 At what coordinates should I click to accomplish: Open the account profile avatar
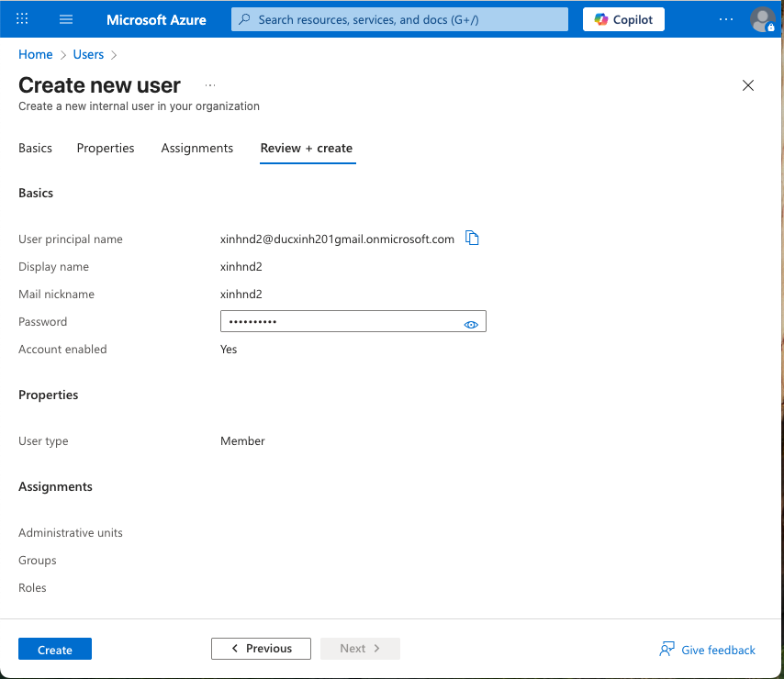tap(760, 19)
